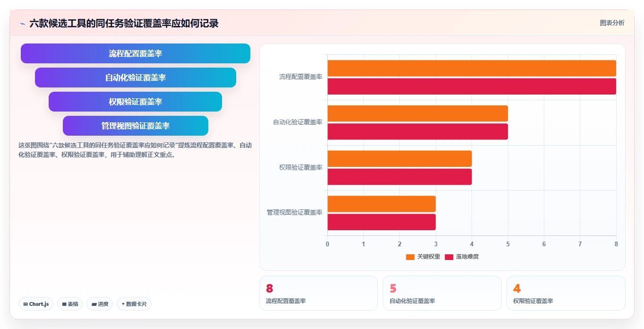Click the red bar for 管理视图验证覆盖率
The width and height of the screenshot is (644, 329).
(381, 222)
